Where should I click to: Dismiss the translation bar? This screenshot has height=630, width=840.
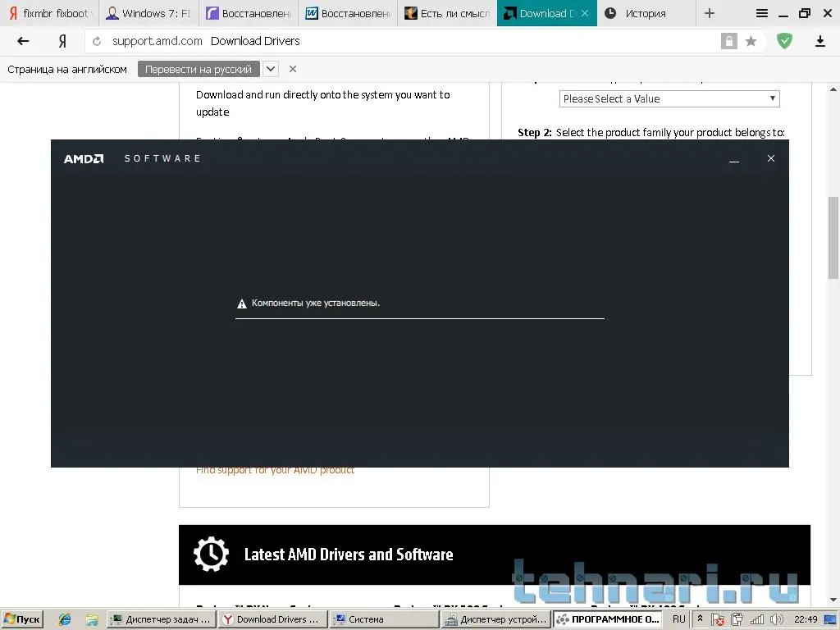tap(293, 69)
